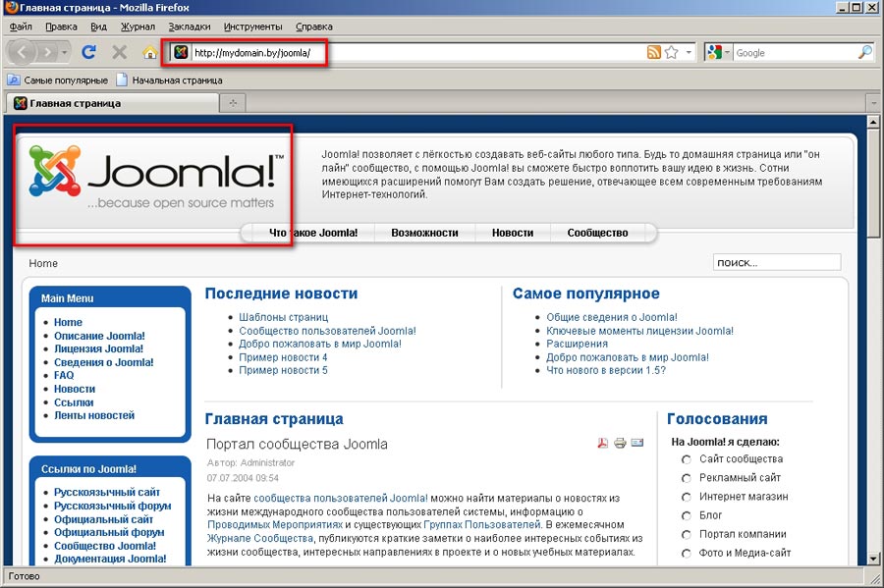Open the Вид menu
The height and width of the screenshot is (588, 884).
pos(98,27)
